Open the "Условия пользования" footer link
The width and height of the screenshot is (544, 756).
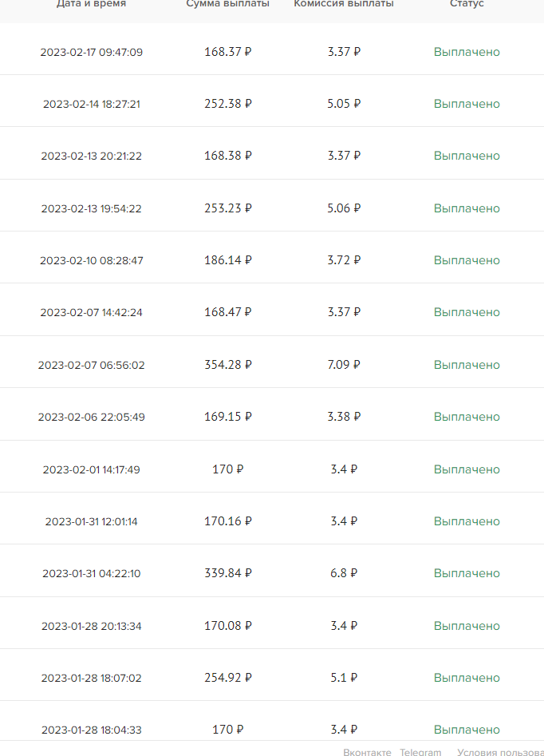pos(500,752)
